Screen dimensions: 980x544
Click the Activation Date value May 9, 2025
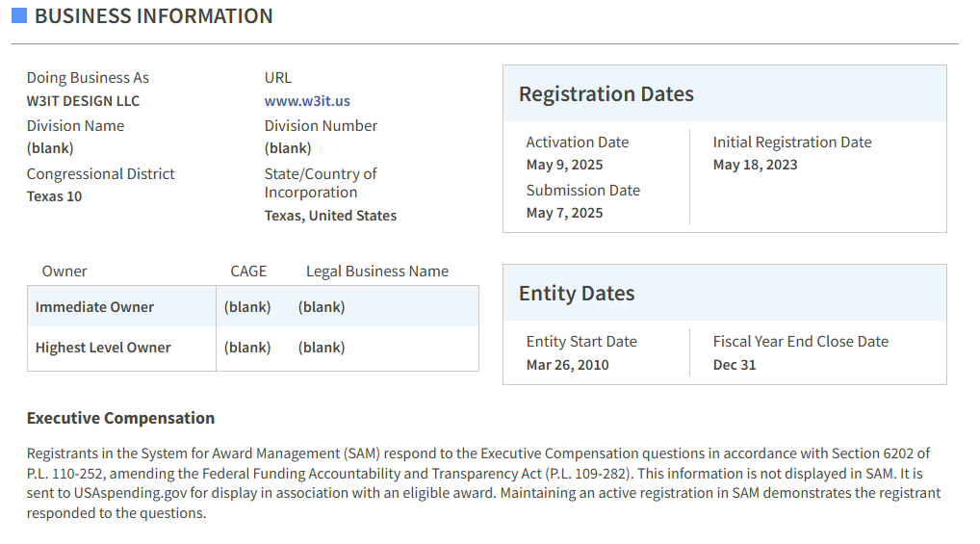pyautogui.click(x=564, y=165)
